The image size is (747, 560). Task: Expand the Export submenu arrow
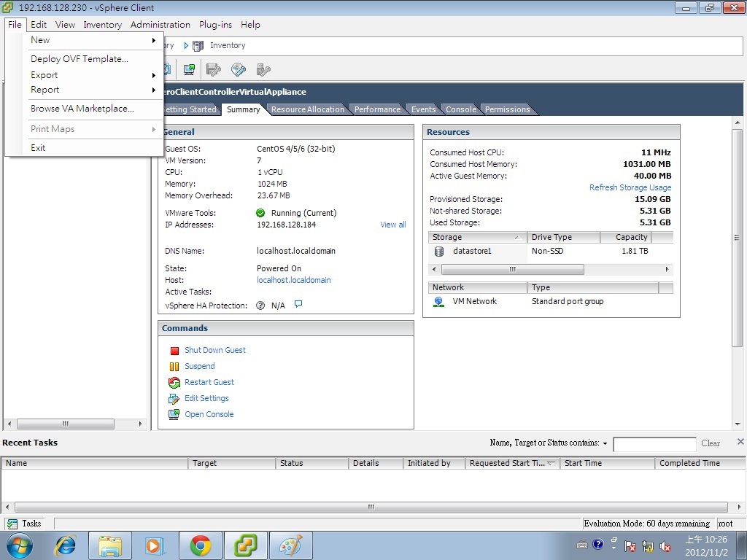(154, 75)
